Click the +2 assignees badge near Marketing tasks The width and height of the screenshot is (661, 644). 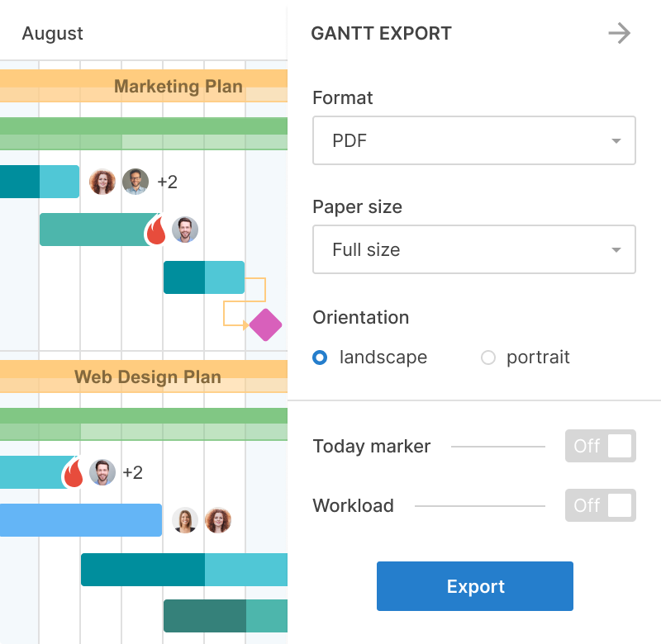click(x=169, y=182)
